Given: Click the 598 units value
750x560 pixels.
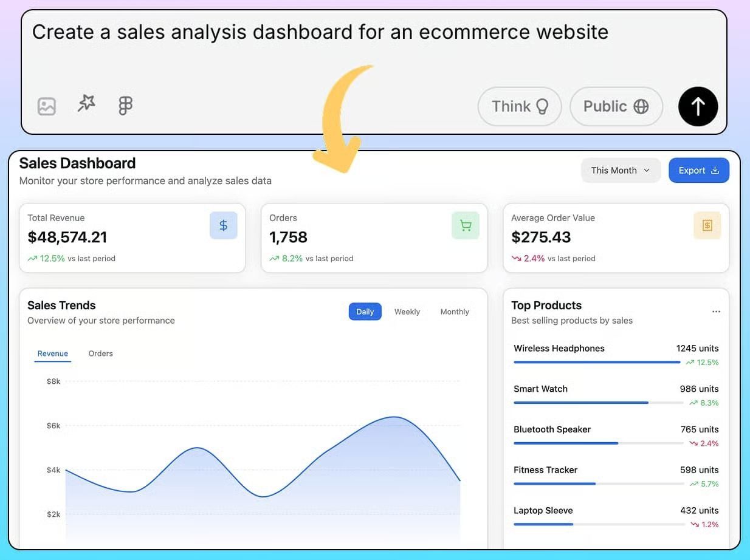Looking at the screenshot, I should (x=700, y=470).
